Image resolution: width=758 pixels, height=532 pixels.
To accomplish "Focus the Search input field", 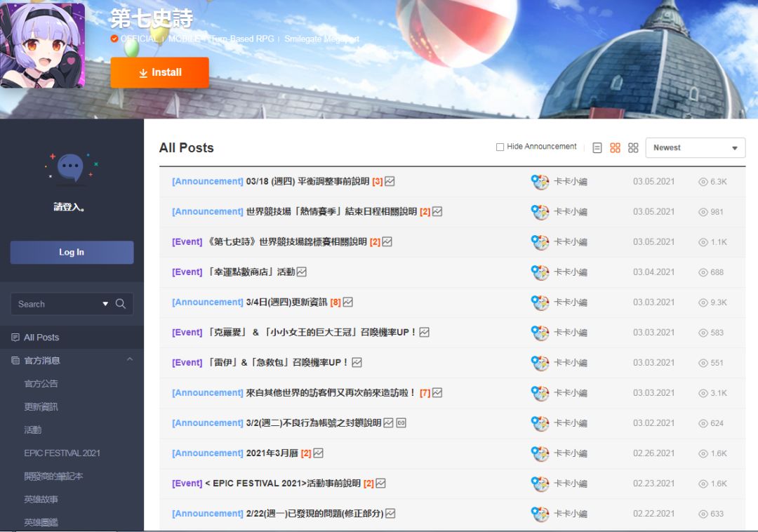I will (x=57, y=304).
